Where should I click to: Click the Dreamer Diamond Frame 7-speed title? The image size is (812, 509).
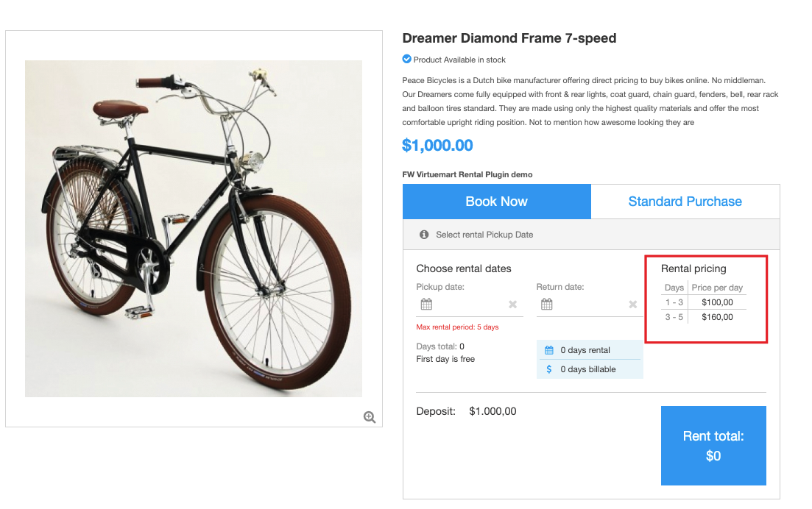509,38
